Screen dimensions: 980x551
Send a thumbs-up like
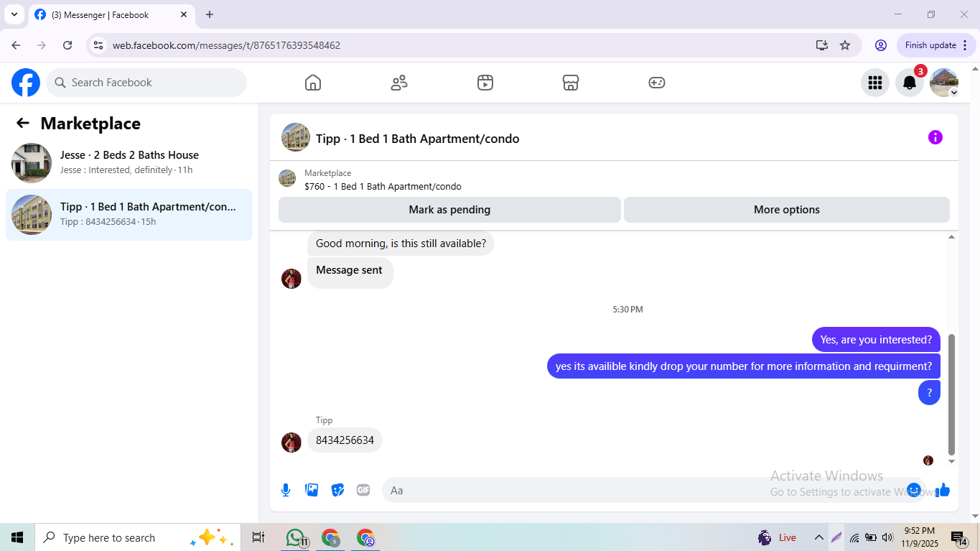coord(943,490)
